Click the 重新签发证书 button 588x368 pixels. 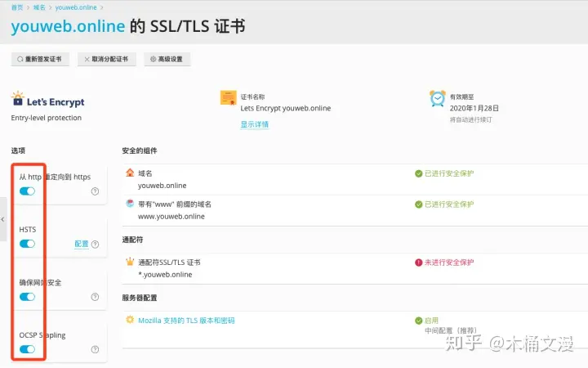click(x=40, y=59)
